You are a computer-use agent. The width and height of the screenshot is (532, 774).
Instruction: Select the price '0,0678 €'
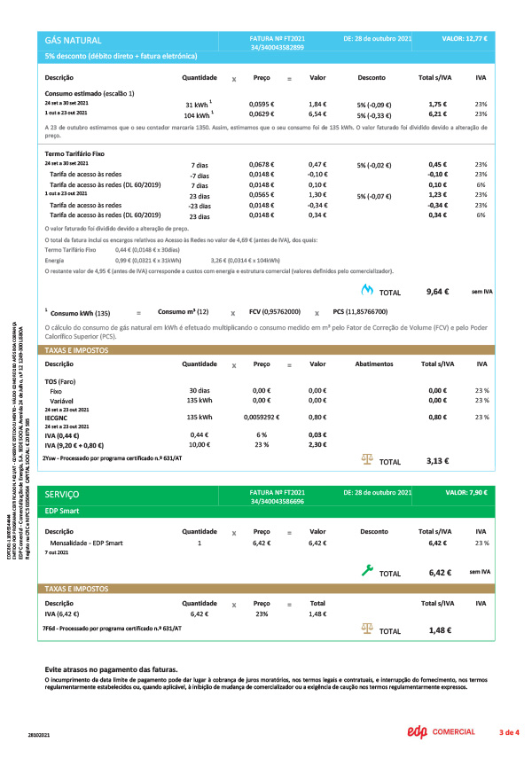[262, 164]
